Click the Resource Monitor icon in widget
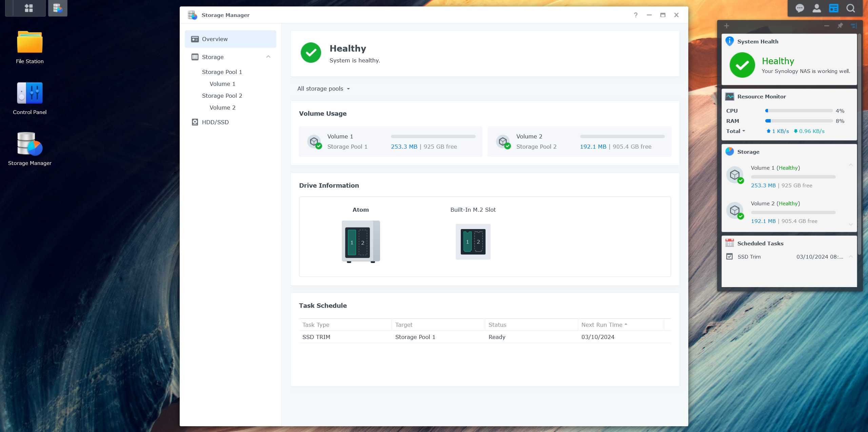Image resolution: width=868 pixels, height=432 pixels. [x=730, y=96]
